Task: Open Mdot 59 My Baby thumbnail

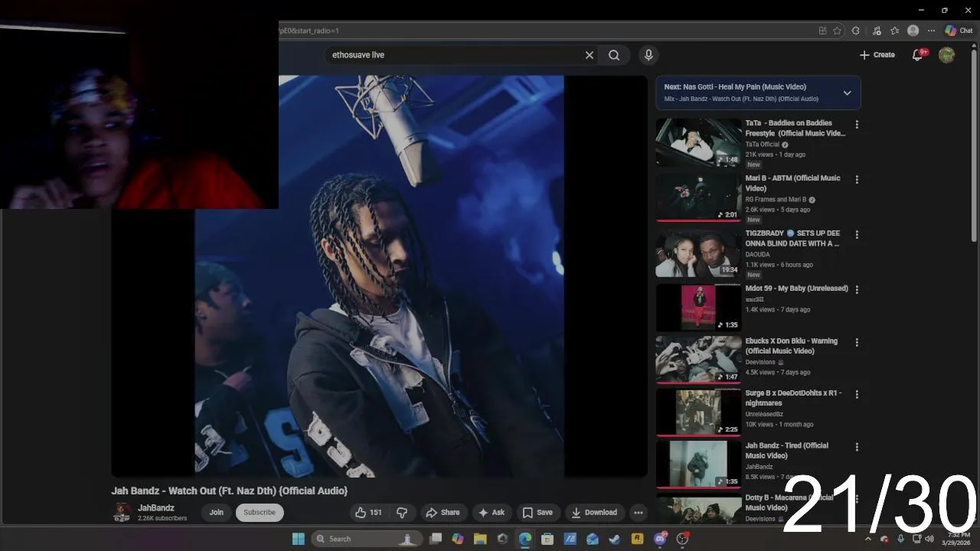Action: point(698,308)
